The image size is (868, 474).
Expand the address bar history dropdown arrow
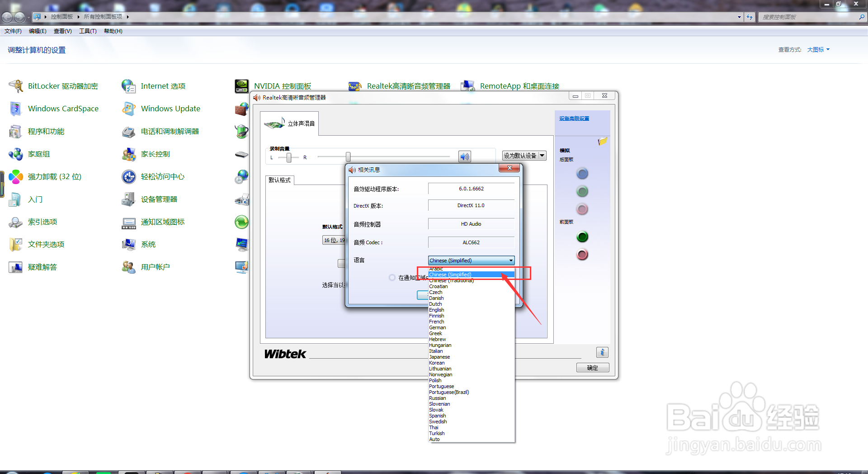coord(739,17)
